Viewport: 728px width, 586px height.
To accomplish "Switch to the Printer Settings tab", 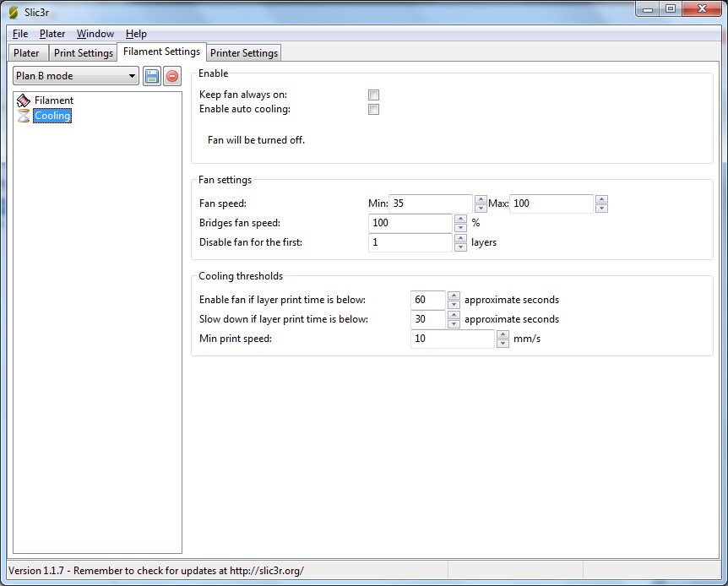I will click(244, 53).
